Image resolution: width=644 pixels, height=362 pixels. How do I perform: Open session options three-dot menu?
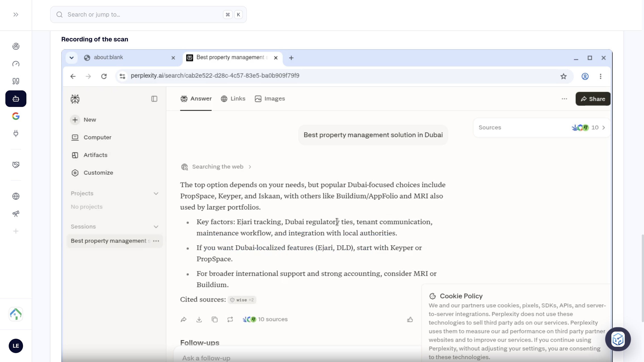pos(156,241)
